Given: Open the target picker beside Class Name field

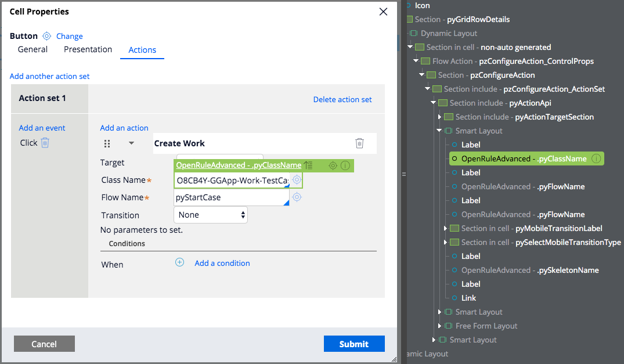Looking at the screenshot, I should (x=297, y=180).
